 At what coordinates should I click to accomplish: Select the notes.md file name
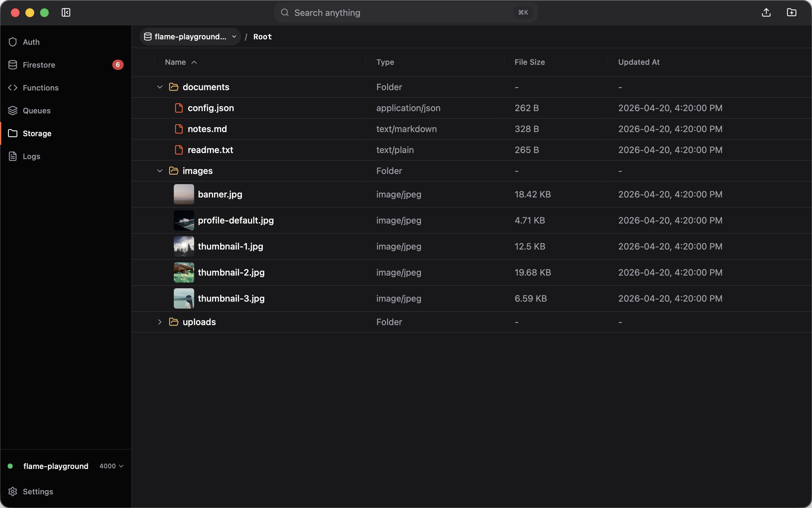(207, 129)
